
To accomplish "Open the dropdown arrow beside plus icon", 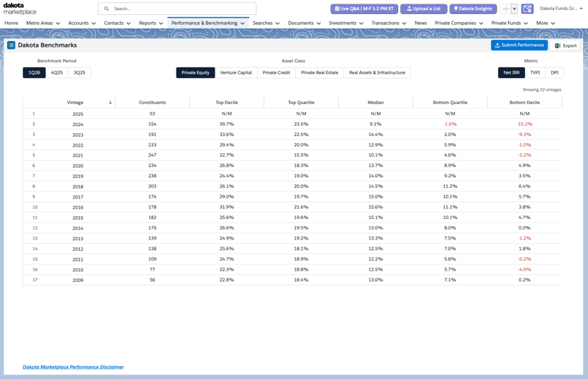I will coord(514,9).
